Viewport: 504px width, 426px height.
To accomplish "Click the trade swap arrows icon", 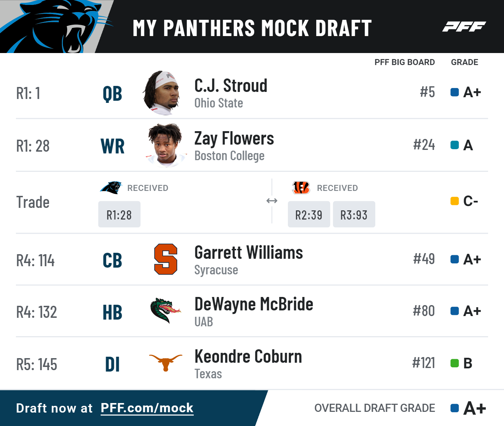I will coord(272,201).
